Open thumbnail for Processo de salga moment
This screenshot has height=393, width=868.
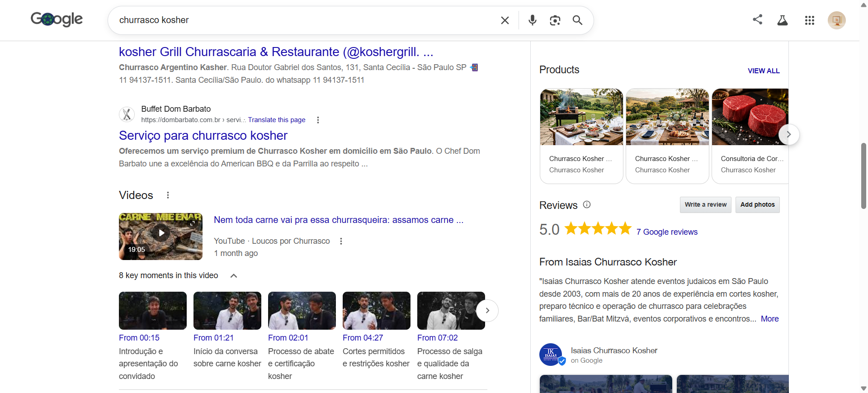(x=451, y=311)
